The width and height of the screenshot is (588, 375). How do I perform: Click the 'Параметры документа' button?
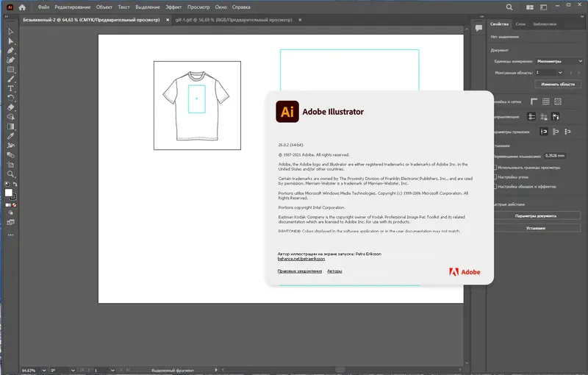pyautogui.click(x=536, y=216)
